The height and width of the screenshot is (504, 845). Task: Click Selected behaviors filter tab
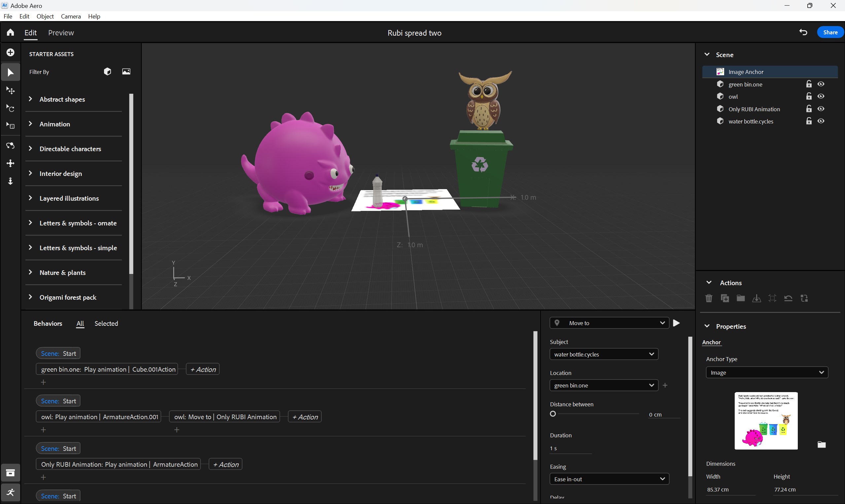click(106, 323)
